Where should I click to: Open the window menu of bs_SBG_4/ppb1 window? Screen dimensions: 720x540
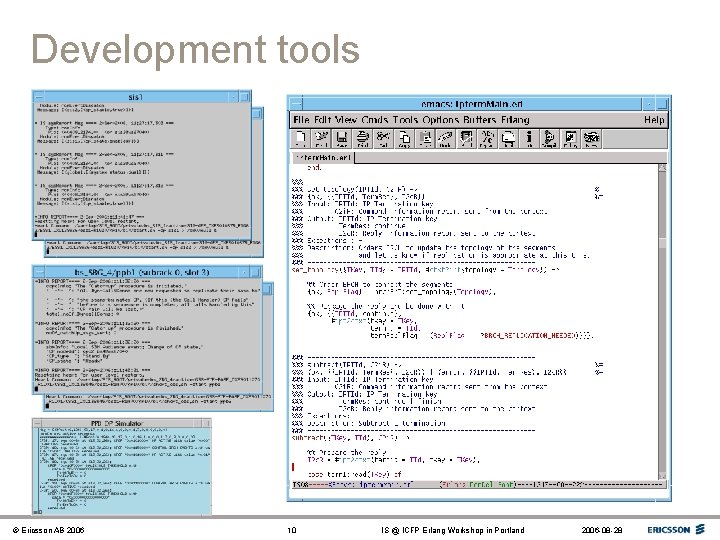(x=39, y=272)
